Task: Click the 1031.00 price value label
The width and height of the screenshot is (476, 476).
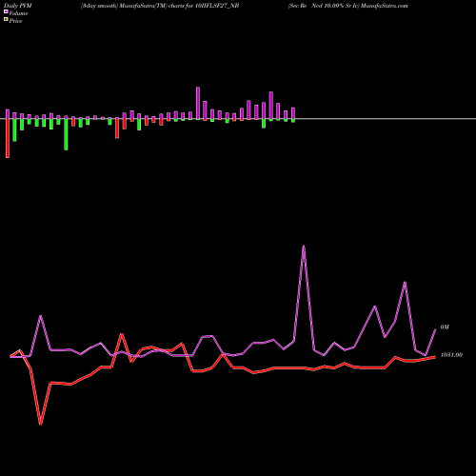Action: pos(451,355)
